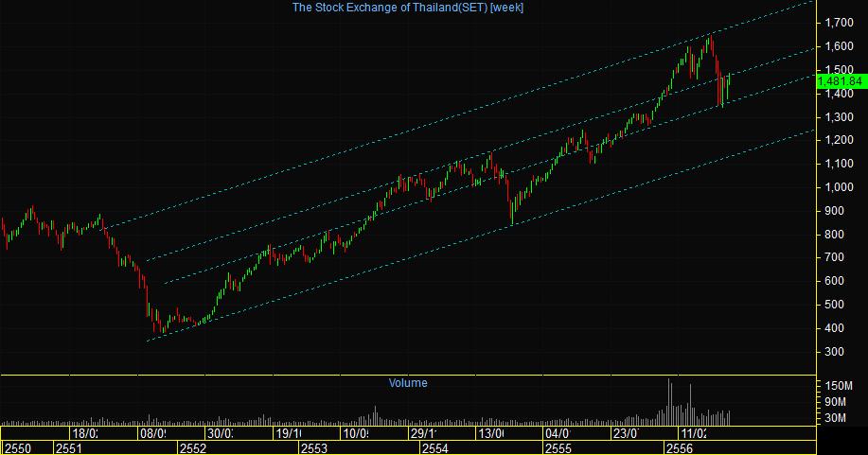Click the 19/1 date marker on time axis

tap(289, 433)
